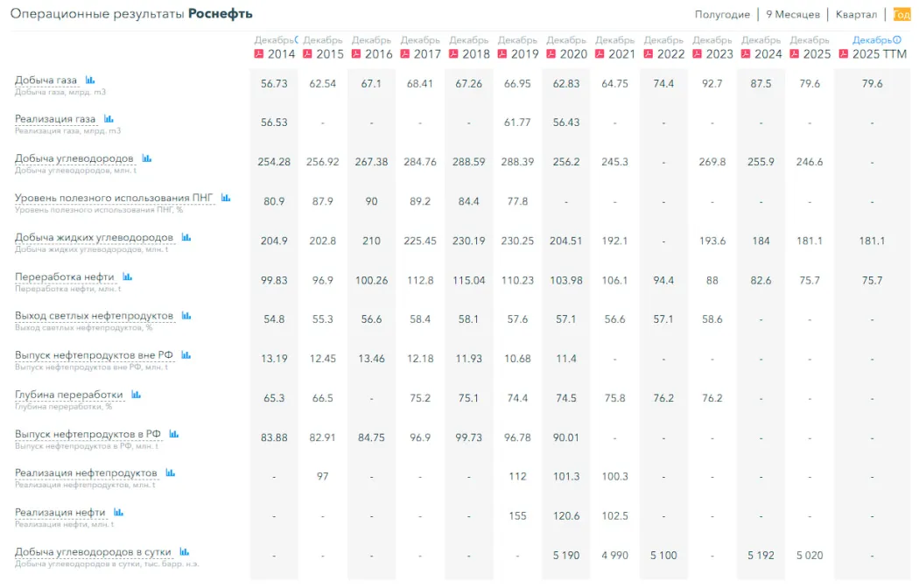The width and height of the screenshot is (919, 588).
Task: Open the PDF report icon for 2020
Action: click(551, 54)
